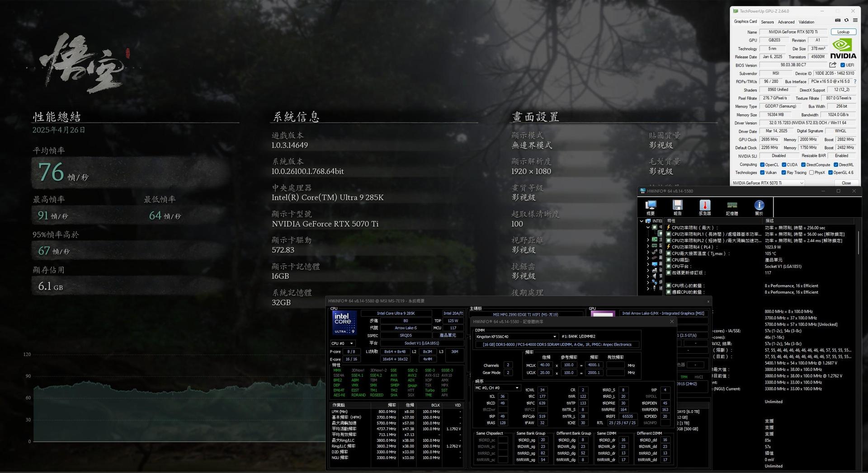
Task: Click the HWiNFO title bar app icon
Action: 642,191
